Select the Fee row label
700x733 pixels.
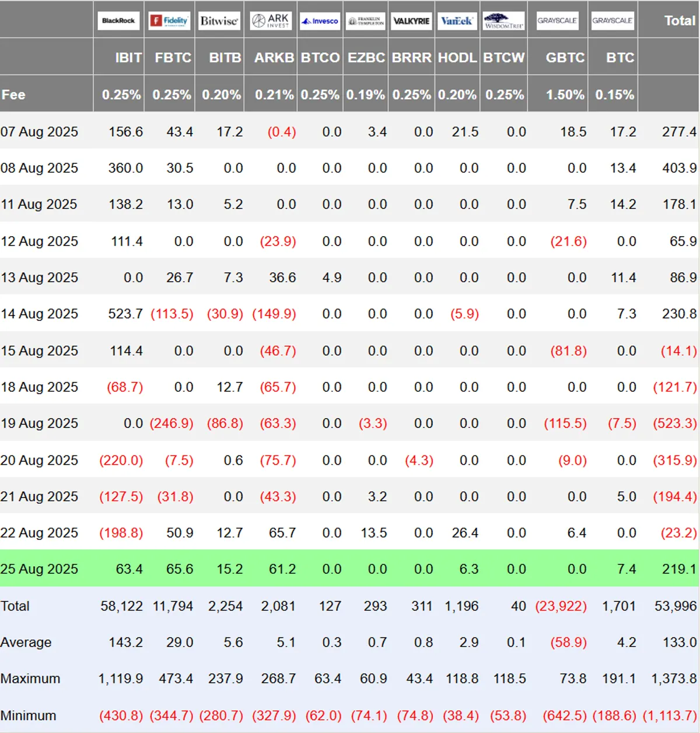13,94
